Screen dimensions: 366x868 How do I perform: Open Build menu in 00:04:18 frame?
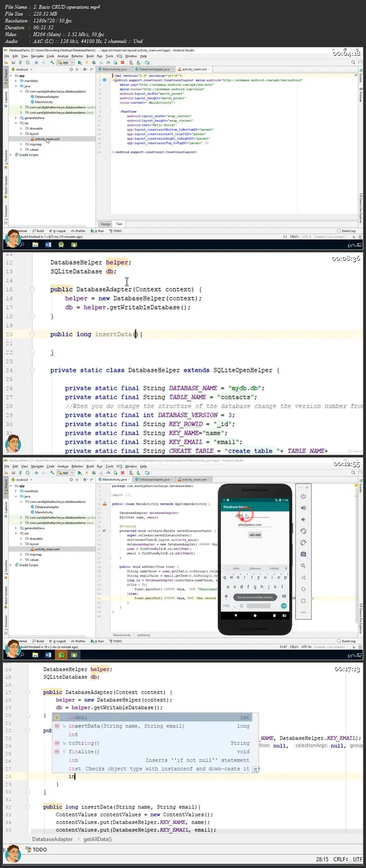tap(90, 56)
